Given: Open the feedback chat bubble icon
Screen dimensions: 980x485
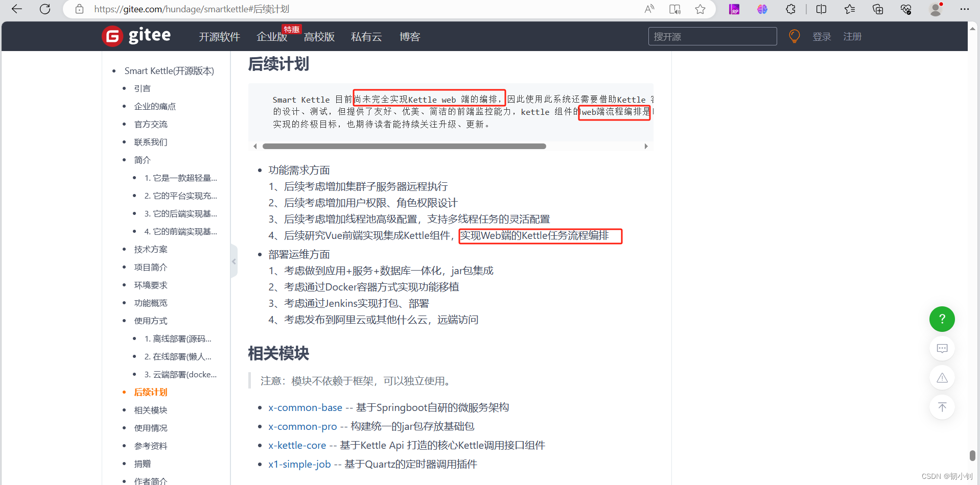Looking at the screenshot, I should coord(942,349).
